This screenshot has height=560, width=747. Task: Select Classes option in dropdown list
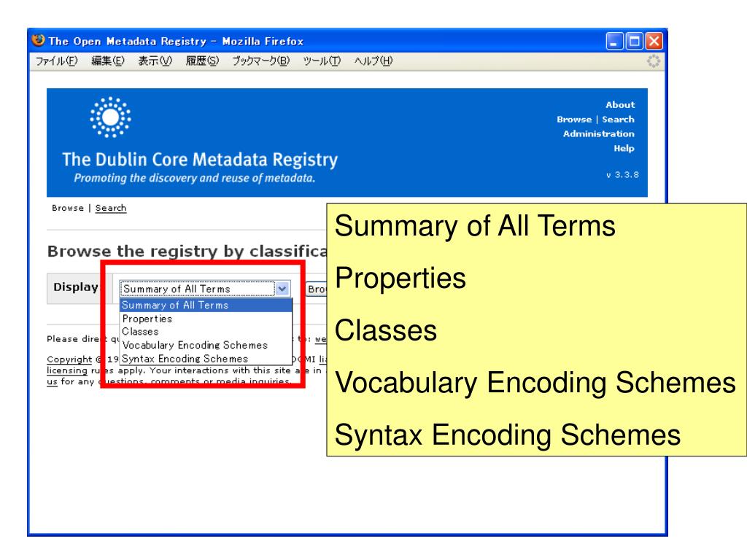click(x=206, y=332)
